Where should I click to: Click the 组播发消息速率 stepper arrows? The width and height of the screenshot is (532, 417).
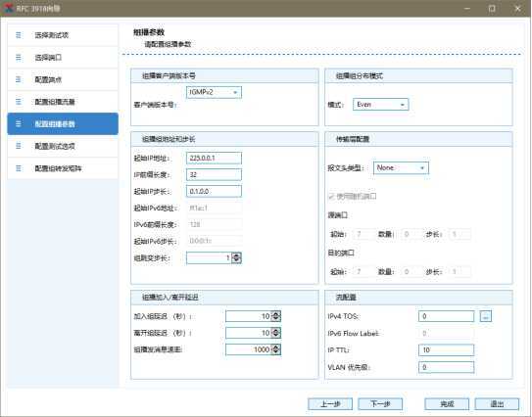(276, 349)
